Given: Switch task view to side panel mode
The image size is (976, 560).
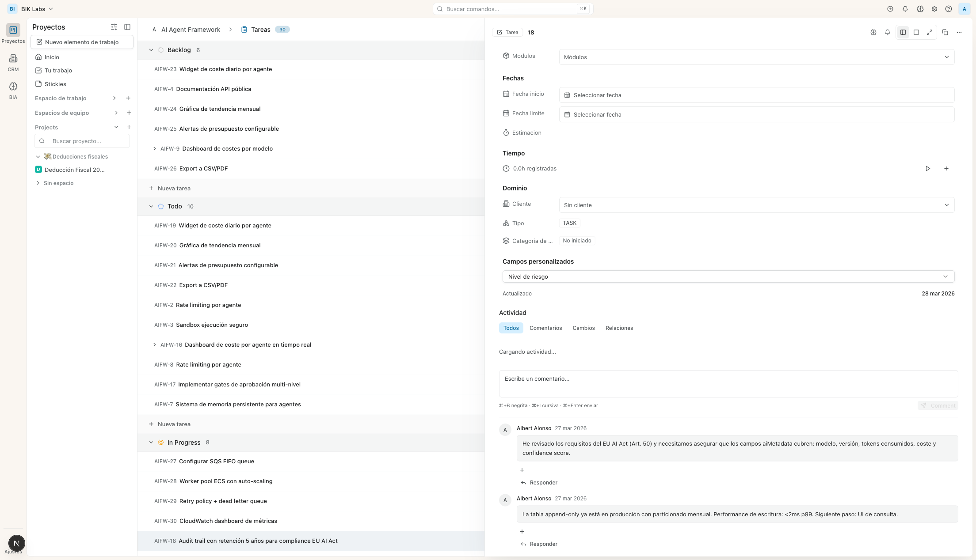Looking at the screenshot, I should (x=903, y=32).
